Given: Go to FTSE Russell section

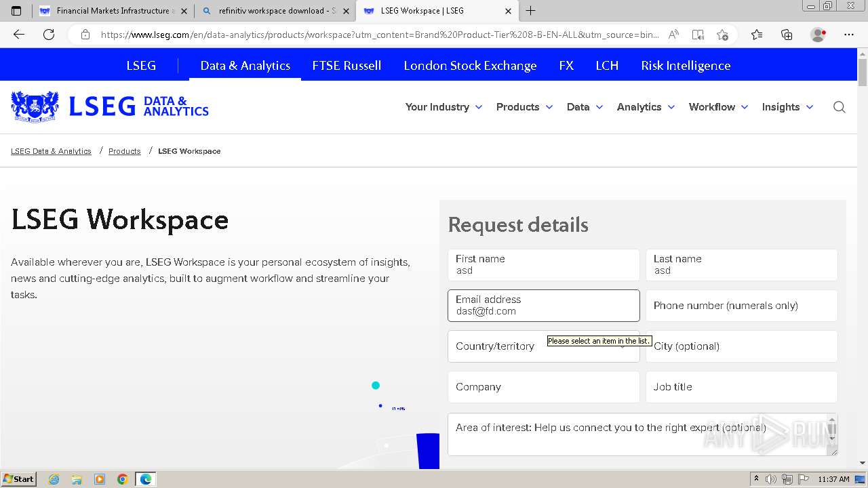Looking at the screenshot, I should [347, 66].
